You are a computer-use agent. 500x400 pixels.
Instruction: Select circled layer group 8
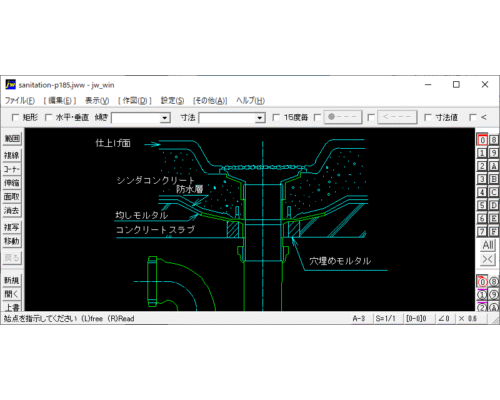click(494, 282)
